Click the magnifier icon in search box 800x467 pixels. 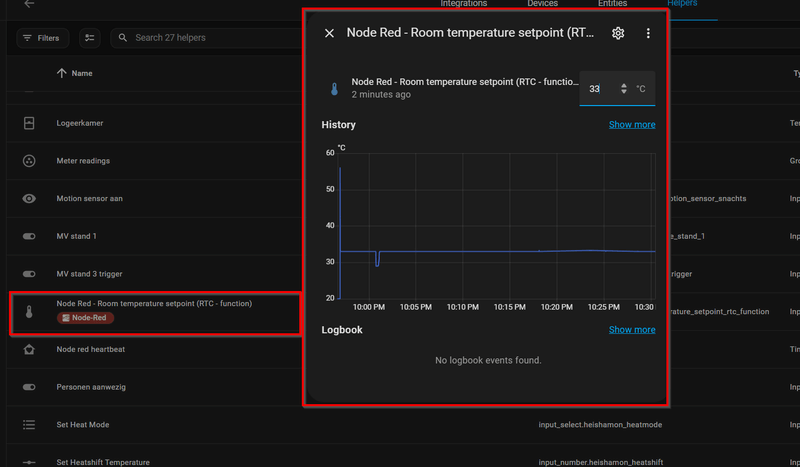pos(122,38)
